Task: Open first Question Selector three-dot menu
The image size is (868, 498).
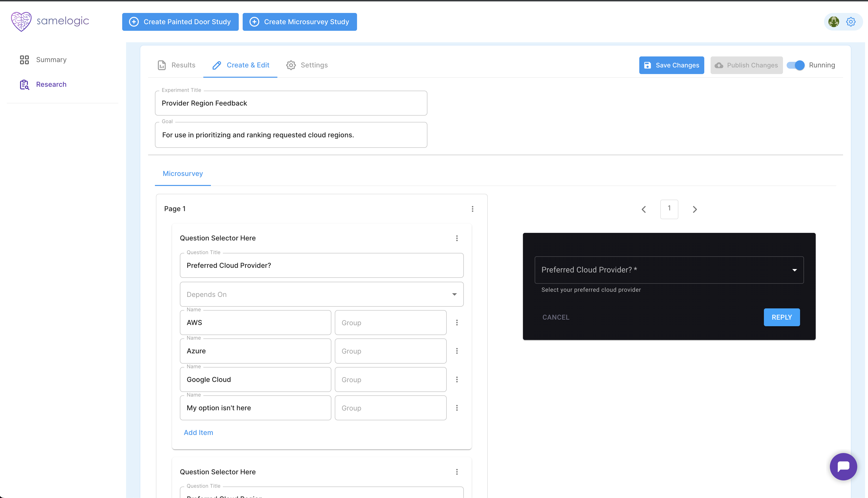Action: 456,238
